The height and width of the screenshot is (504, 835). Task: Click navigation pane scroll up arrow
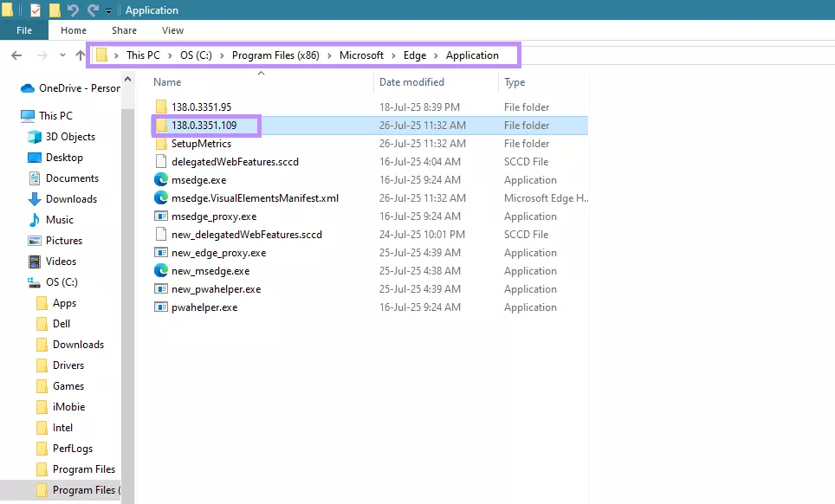pos(127,79)
